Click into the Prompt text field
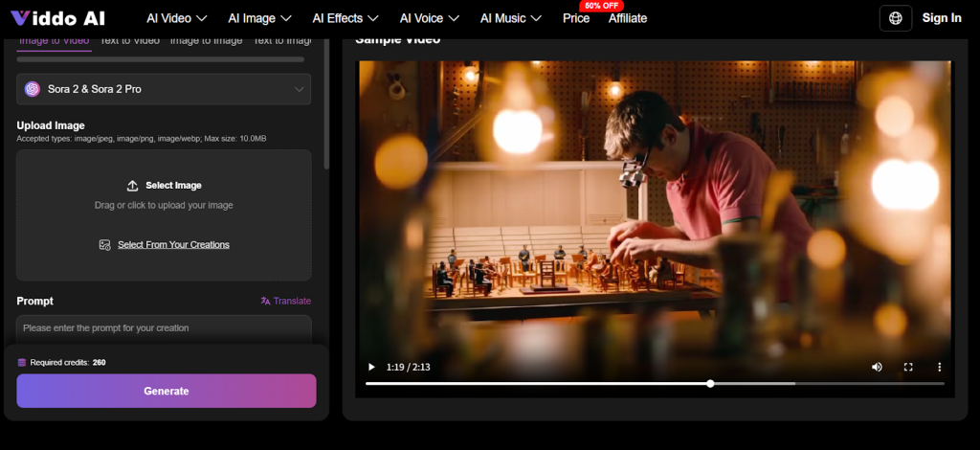 [x=164, y=327]
